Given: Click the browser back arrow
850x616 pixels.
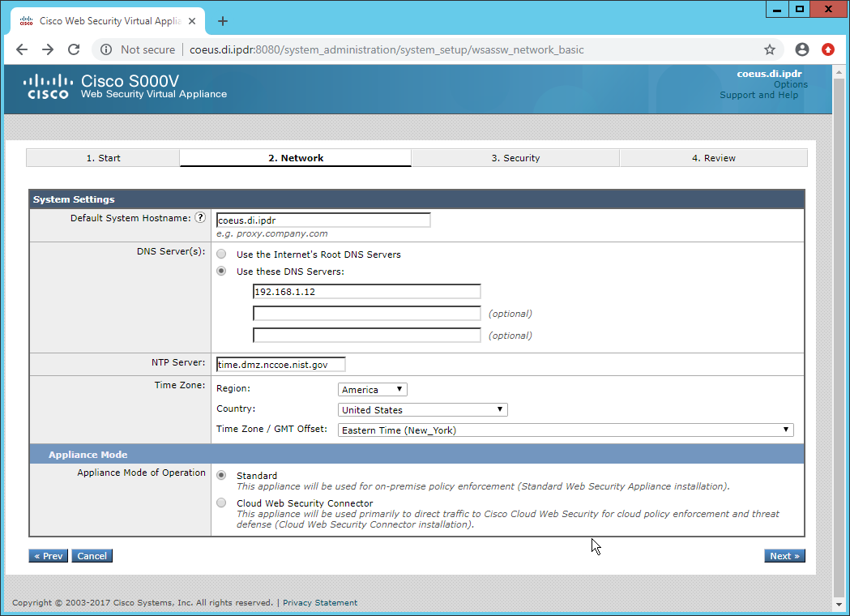Looking at the screenshot, I should point(22,50).
